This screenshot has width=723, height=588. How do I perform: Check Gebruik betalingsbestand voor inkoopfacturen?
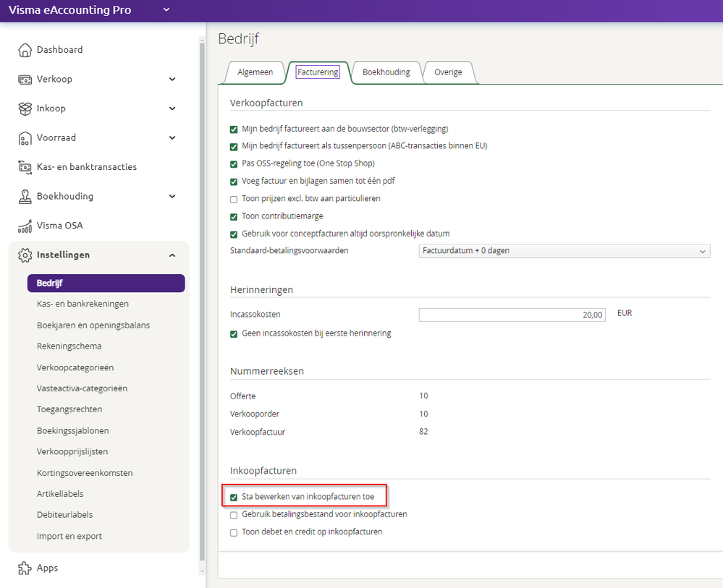click(x=234, y=515)
